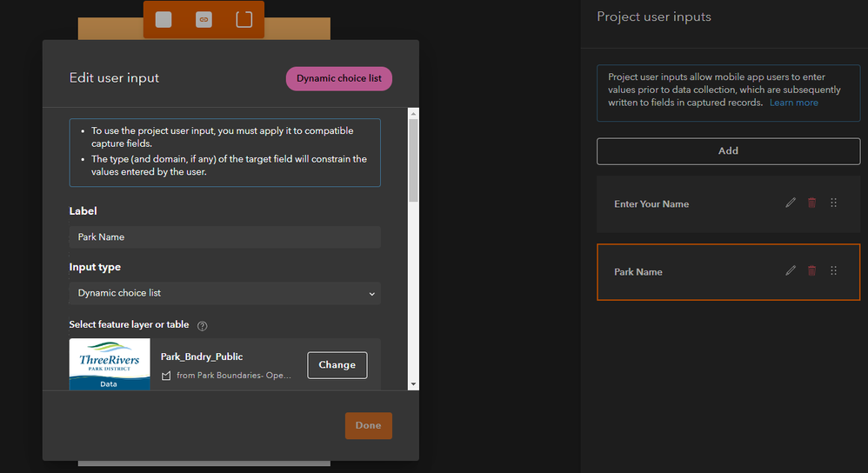Click drag handle for Enter Your Name
The height and width of the screenshot is (473, 868).
(x=833, y=203)
